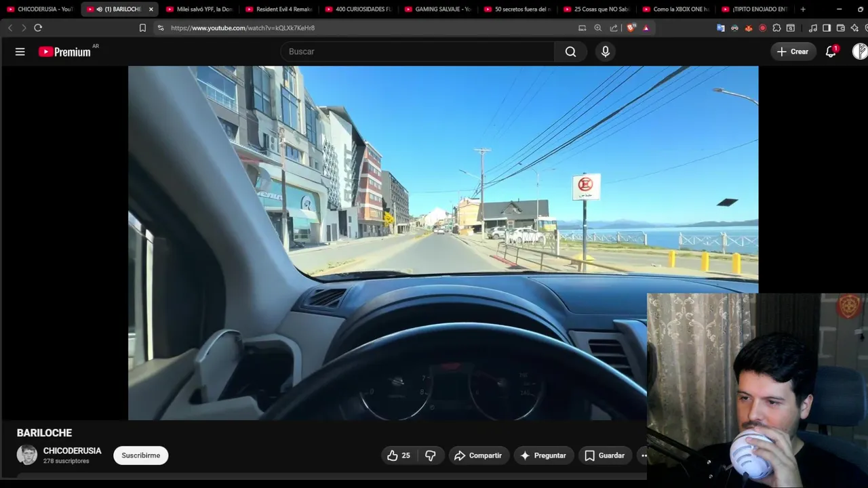Switch to the Milei salvó YPF tab

click(x=199, y=9)
